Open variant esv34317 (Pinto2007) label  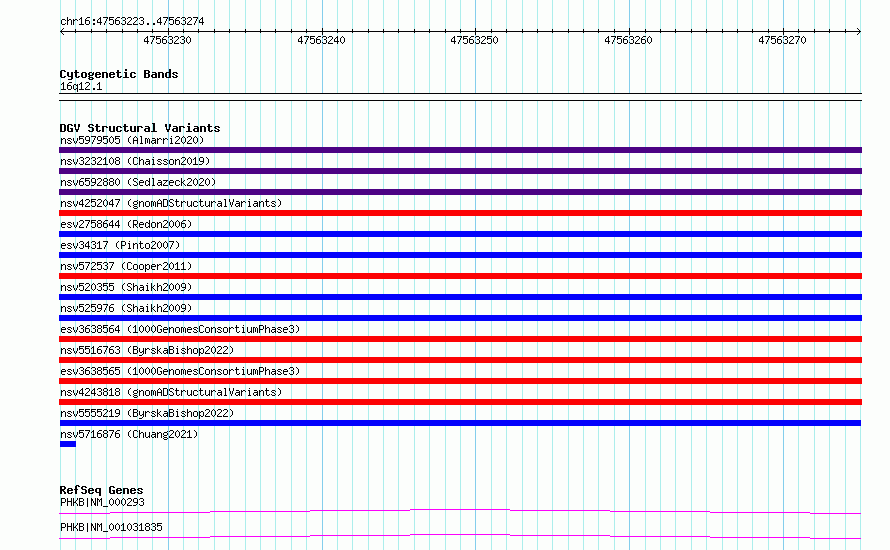pos(120,245)
